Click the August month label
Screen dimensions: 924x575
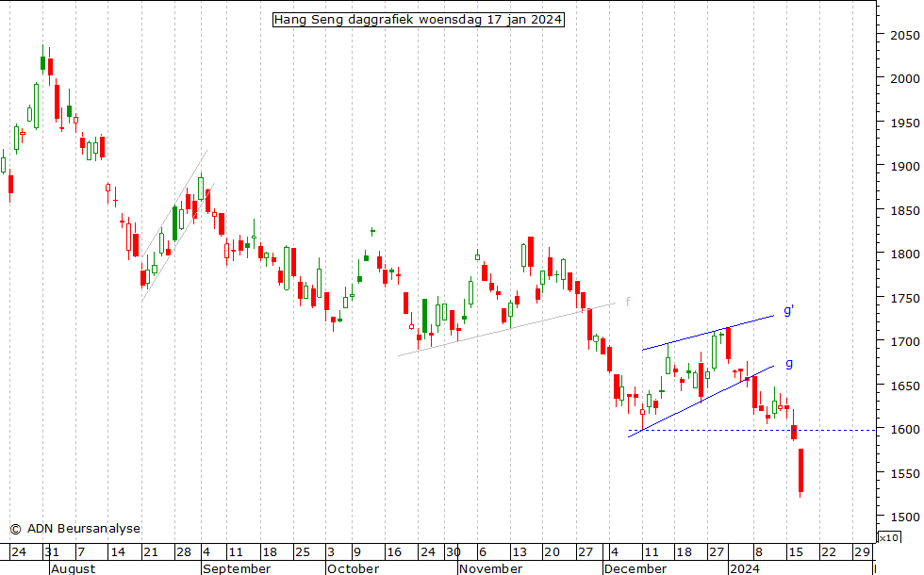(x=74, y=568)
